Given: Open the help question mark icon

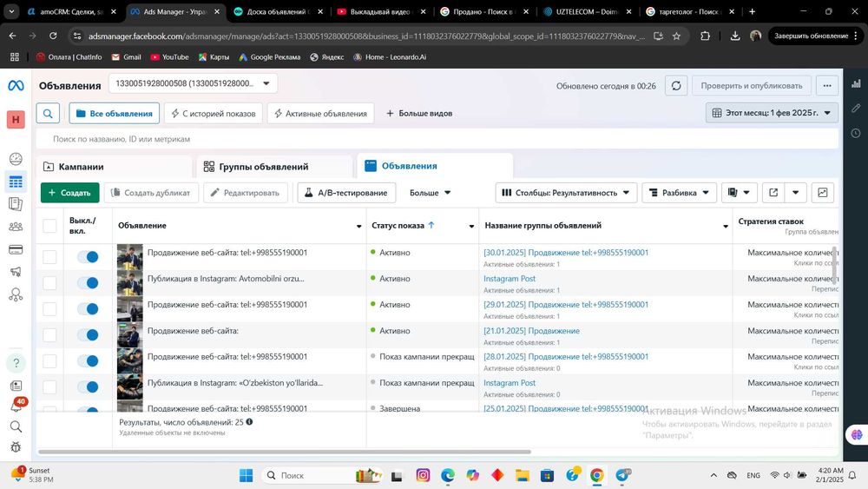Looking at the screenshot, I should pos(16,363).
